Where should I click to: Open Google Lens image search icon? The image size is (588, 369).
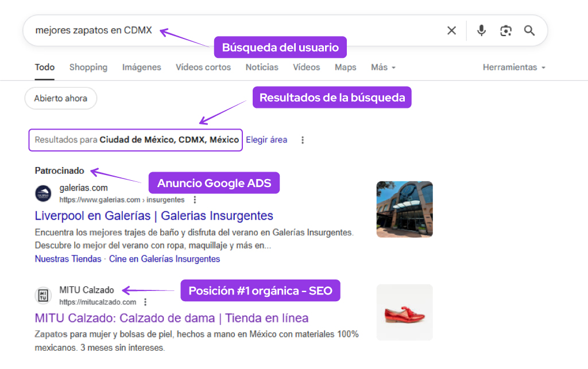[505, 30]
